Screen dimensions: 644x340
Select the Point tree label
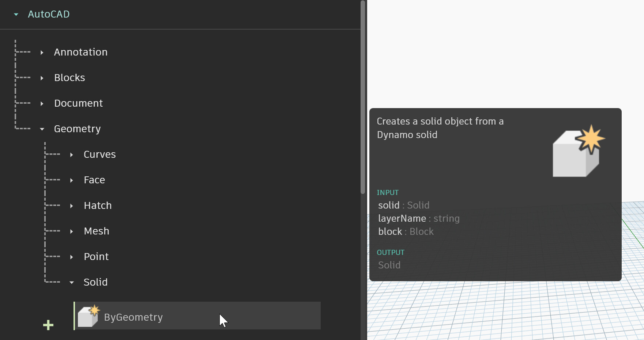[96, 257]
